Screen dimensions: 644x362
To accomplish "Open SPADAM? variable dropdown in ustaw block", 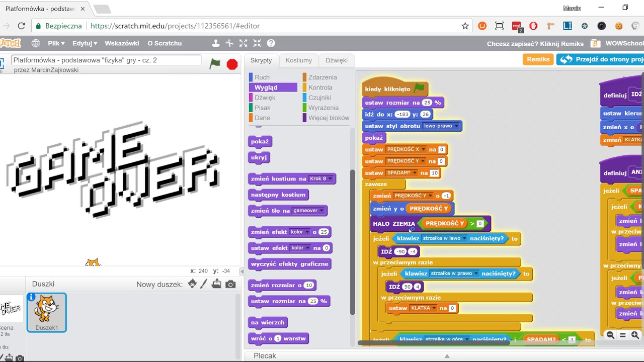I will pyautogui.click(x=401, y=172).
